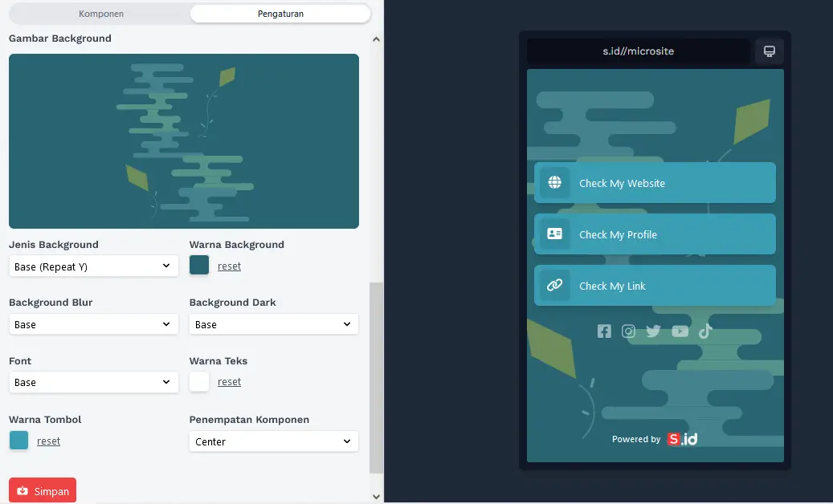Viewport: 833px width, 504px height.
Task: Reset the Warna Background color
Action: [229, 266]
